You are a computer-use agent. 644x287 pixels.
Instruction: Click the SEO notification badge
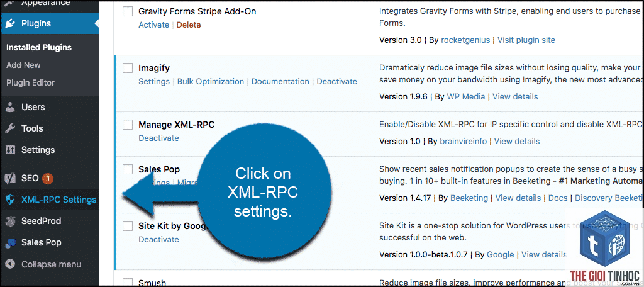[x=48, y=179]
